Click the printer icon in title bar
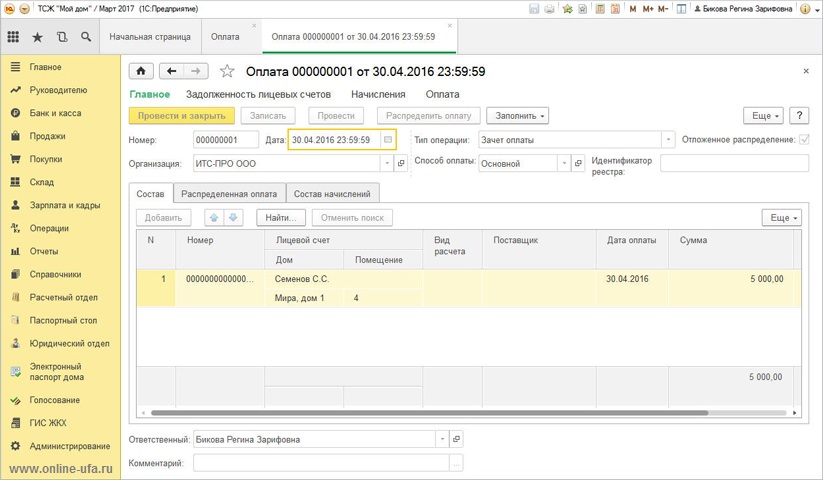The height and width of the screenshot is (480, 823). (x=549, y=9)
